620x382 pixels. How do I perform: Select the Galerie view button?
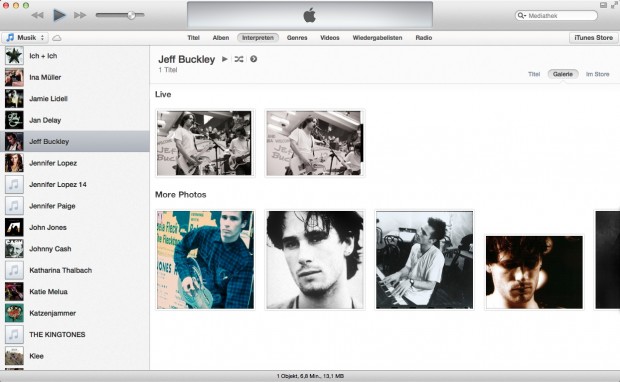click(x=563, y=74)
